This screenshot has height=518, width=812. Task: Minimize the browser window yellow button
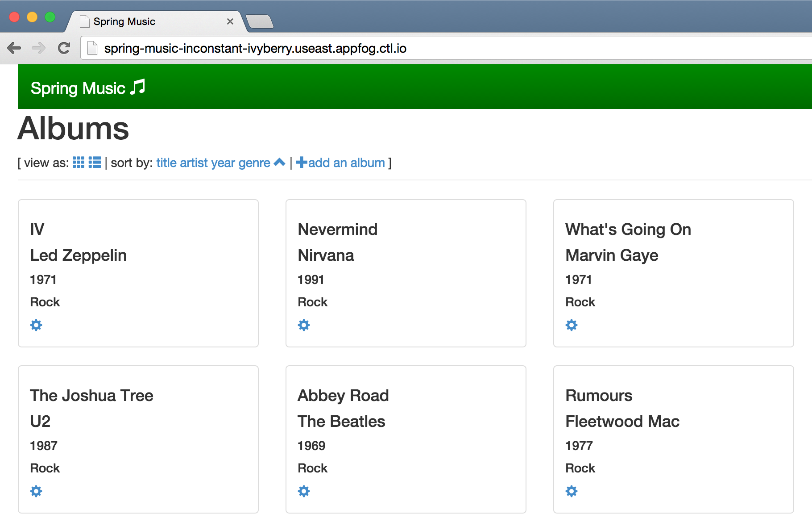point(32,17)
